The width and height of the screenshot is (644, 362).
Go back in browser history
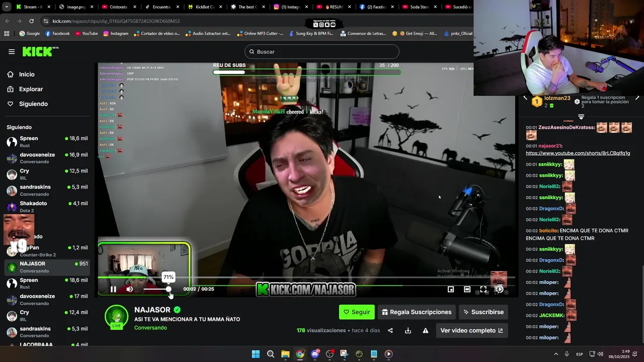[7, 21]
